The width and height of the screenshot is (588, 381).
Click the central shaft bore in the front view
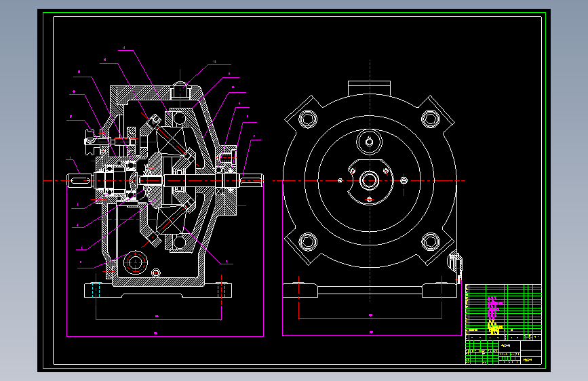[x=370, y=180]
